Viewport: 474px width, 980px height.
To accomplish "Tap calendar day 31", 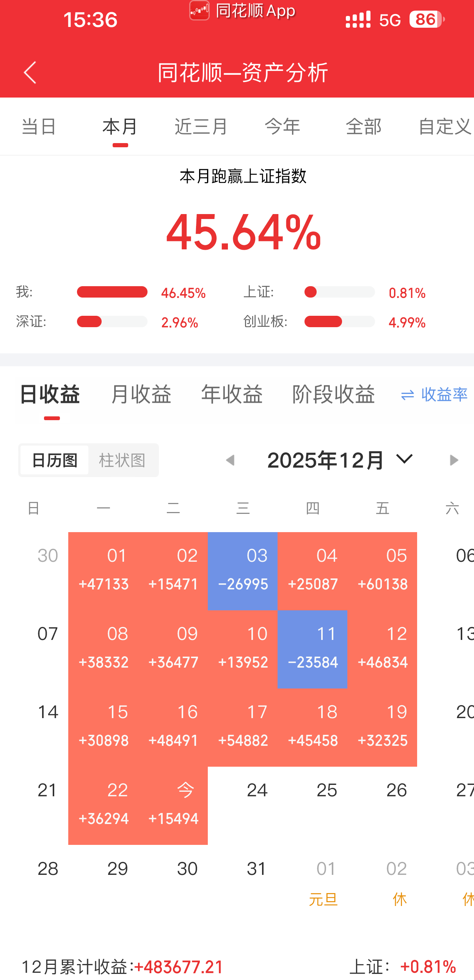I will point(257,869).
